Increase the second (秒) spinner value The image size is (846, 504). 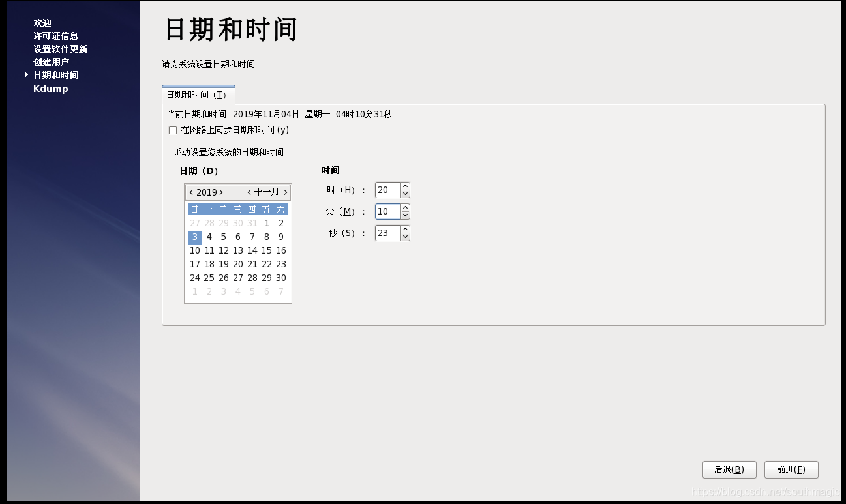406,230
